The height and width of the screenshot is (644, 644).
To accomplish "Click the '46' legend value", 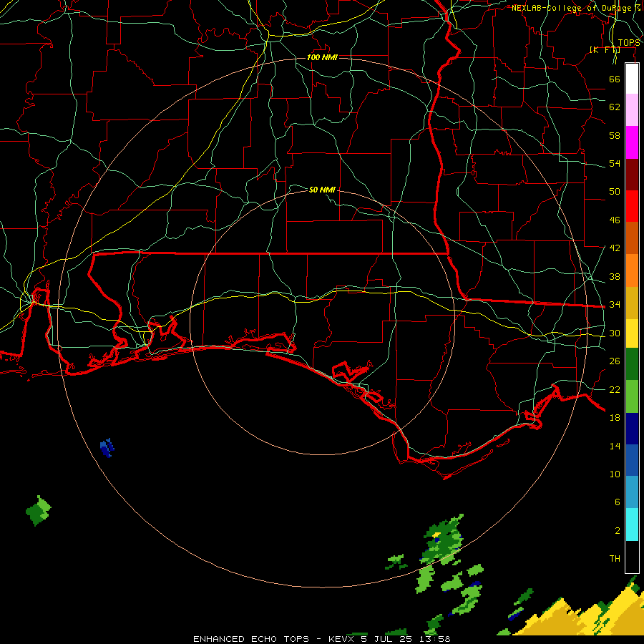I will point(615,220).
